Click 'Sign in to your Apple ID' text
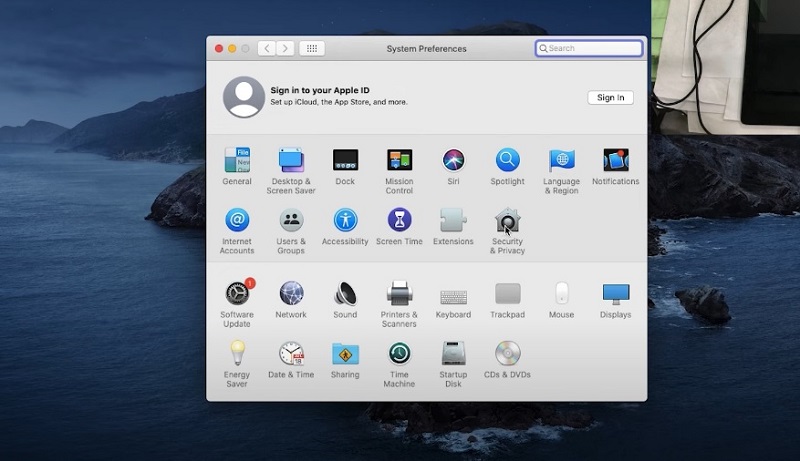Viewport: 800px width, 461px height. coord(320,90)
